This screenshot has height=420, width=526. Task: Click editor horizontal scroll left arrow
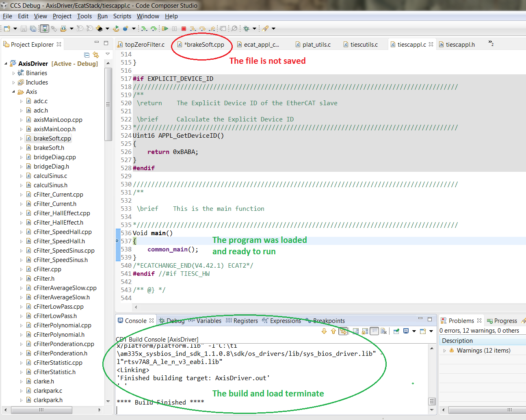(136, 307)
